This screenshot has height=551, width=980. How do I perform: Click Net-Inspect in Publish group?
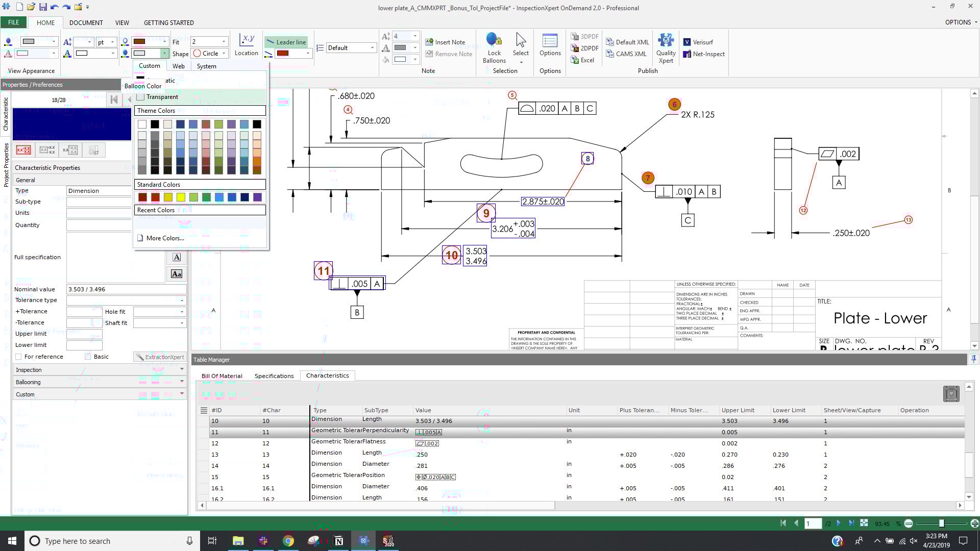coord(704,54)
